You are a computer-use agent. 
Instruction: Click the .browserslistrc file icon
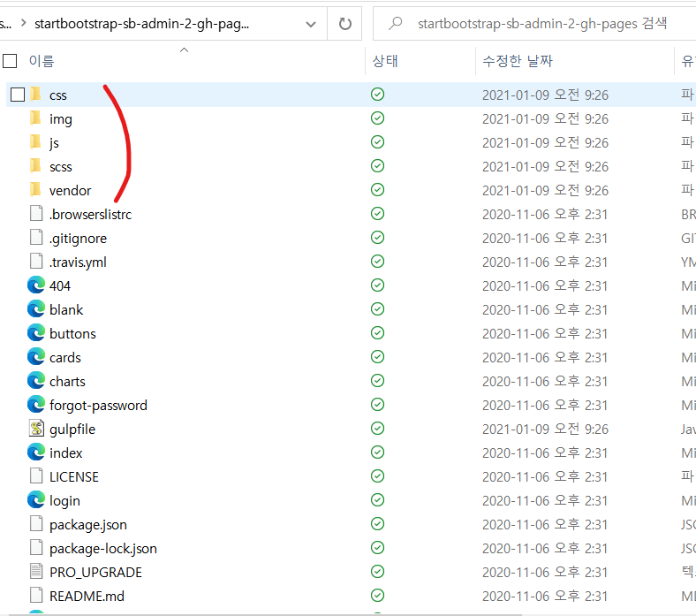click(x=36, y=214)
